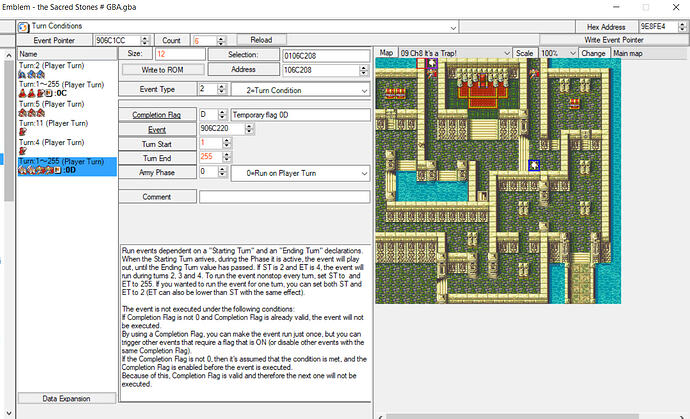The image size is (690, 419).
Task: Increment the Address 106C208 stepper
Action: 363,67
